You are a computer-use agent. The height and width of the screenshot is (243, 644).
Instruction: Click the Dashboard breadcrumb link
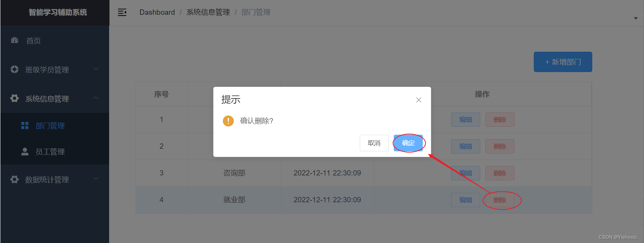157,12
